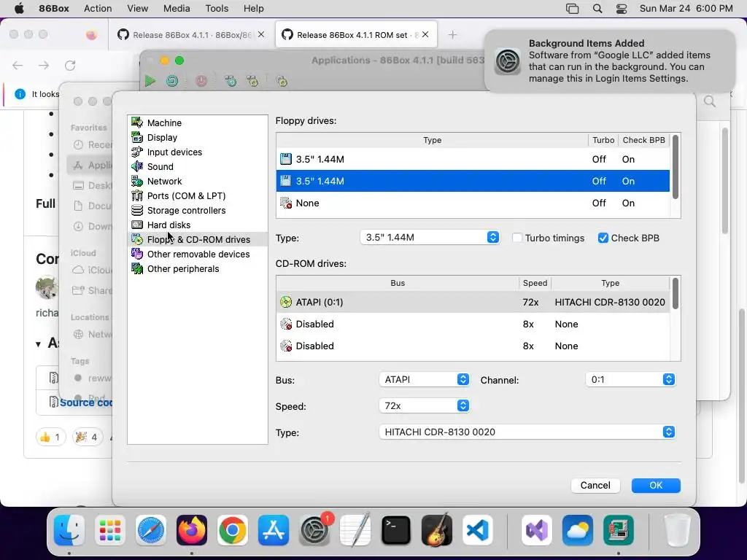This screenshot has height=560, width=747.
Task: Open the CD-ROM Bus dropdown
Action: [x=424, y=379]
